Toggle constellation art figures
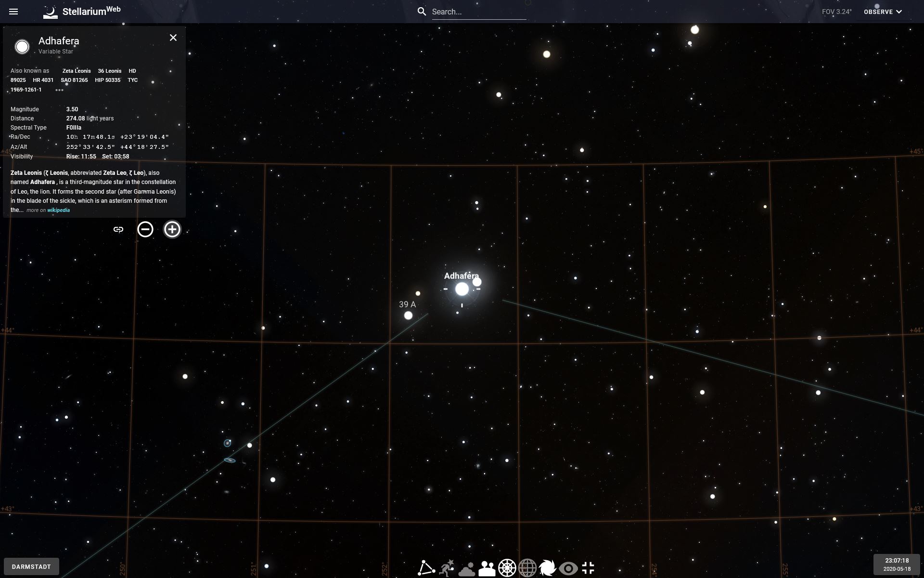924x578 pixels. 447,568
